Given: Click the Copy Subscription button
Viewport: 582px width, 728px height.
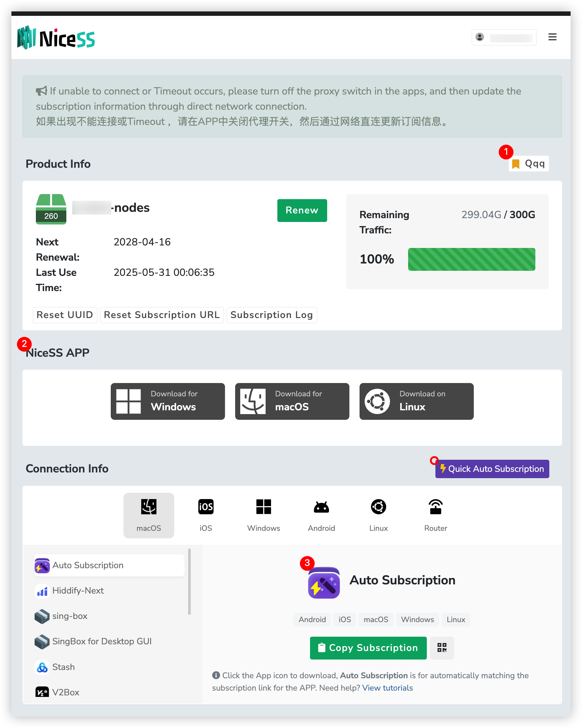Looking at the screenshot, I should tap(368, 648).
